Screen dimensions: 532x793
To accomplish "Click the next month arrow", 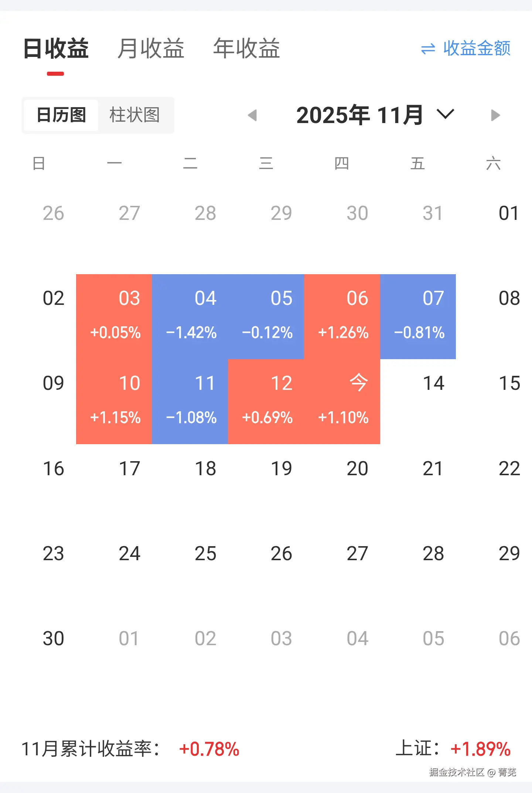I will pos(495,115).
